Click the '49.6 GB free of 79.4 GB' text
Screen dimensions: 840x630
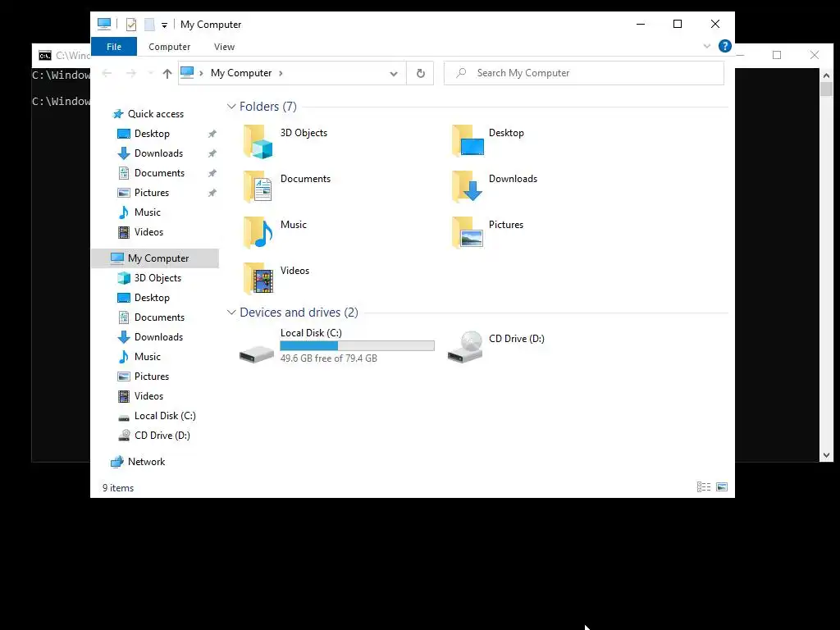[328, 358]
